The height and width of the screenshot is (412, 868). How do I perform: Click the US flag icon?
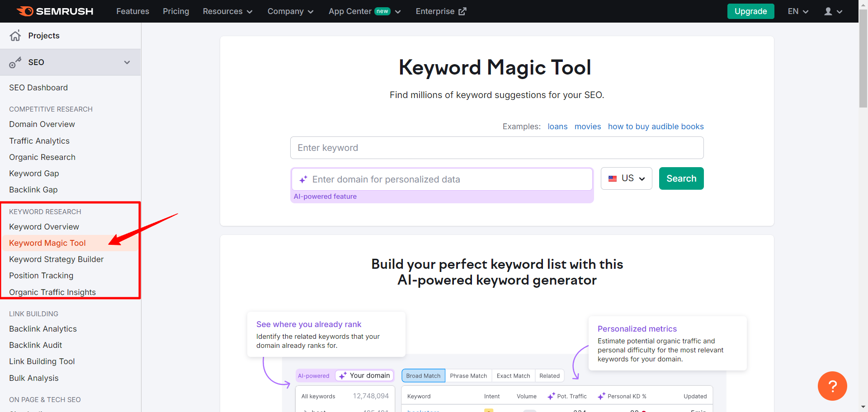point(613,178)
